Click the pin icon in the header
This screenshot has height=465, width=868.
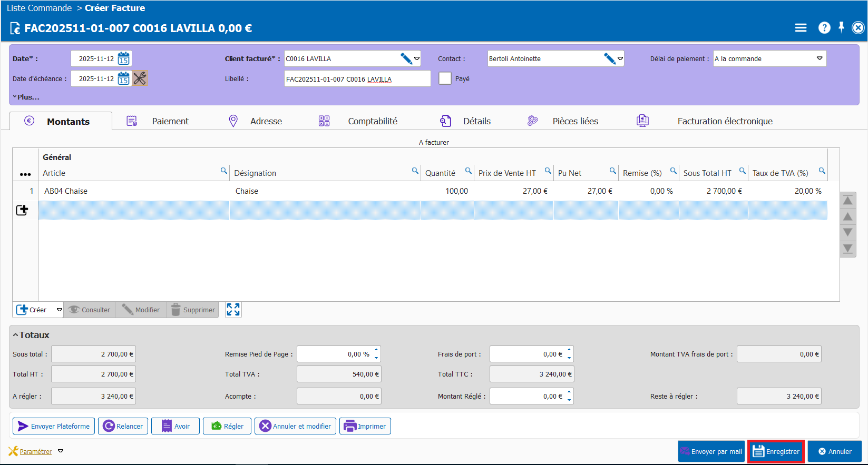(842, 27)
